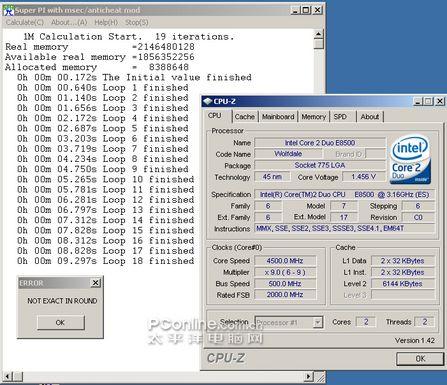Viewport: 447px width, 385px height.
Task: Click the empty Level 3 cache field
Action: (403, 295)
